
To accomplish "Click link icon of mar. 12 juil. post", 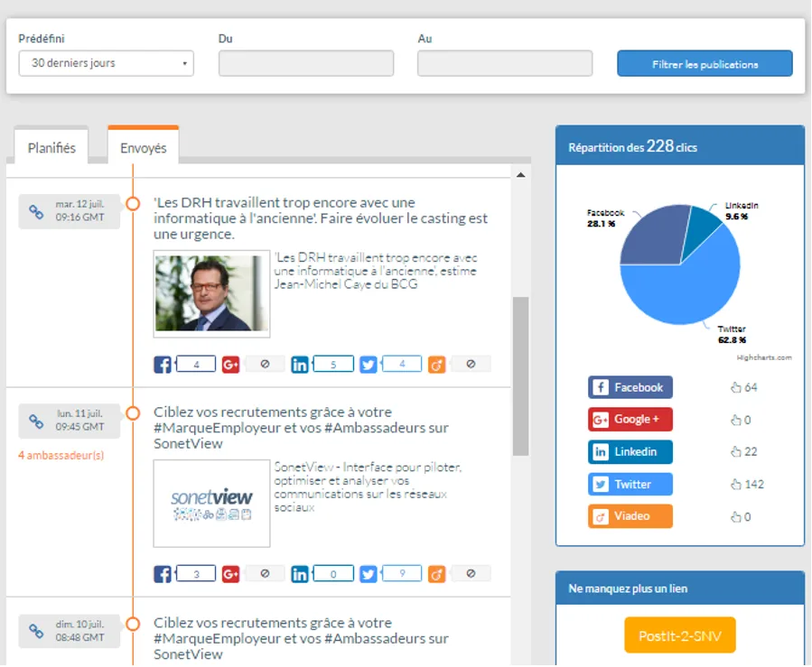I will click(36, 211).
